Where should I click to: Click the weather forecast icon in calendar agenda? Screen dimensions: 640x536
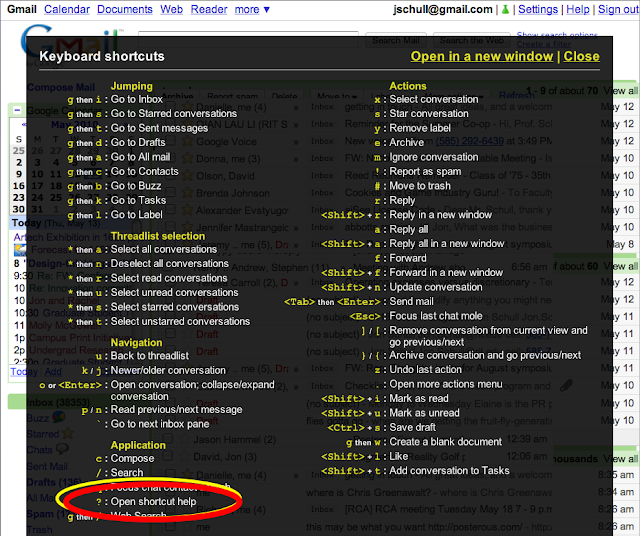click(20, 249)
